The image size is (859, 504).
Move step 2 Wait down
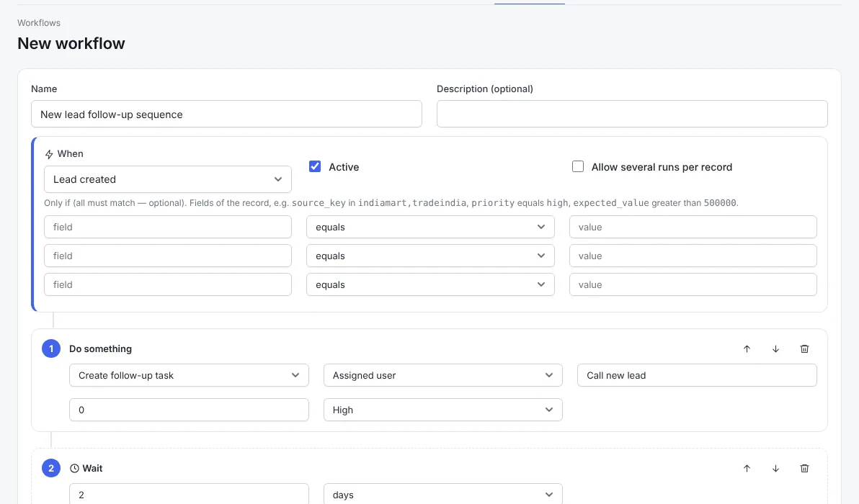click(x=775, y=469)
